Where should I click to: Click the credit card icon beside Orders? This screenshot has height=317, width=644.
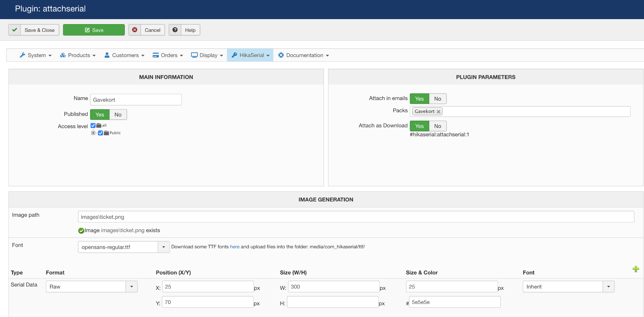pos(156,55)
